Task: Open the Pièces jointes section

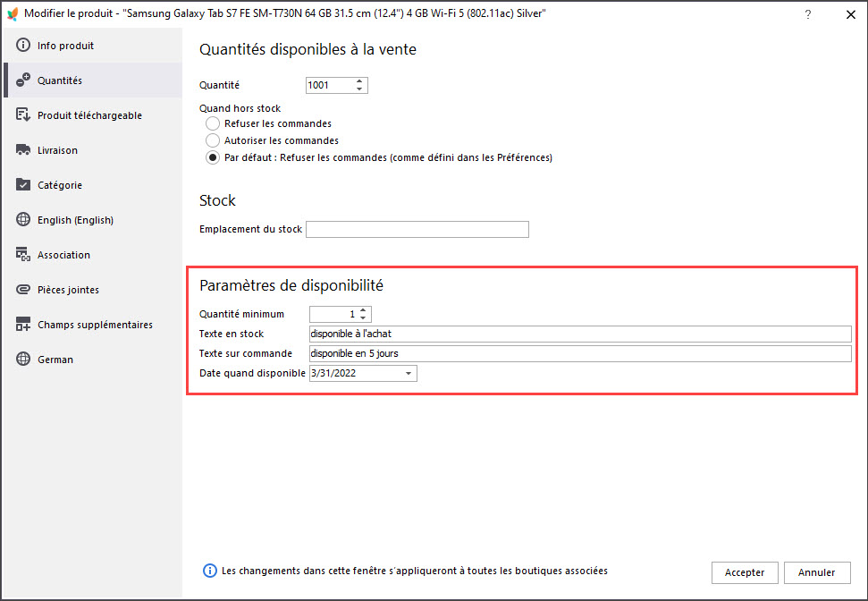Action: click(93, 290)
